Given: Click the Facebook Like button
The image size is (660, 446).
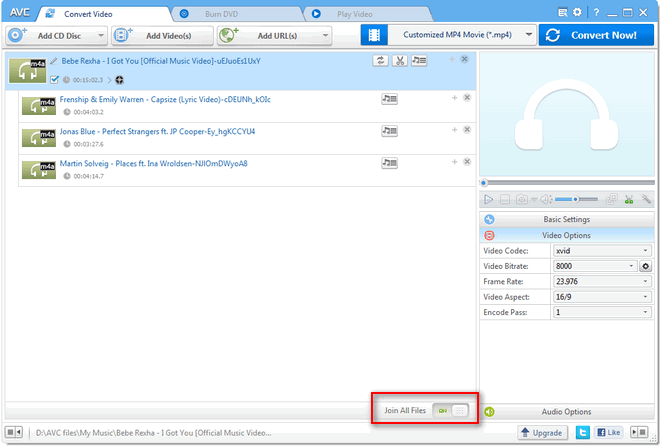Looking at the screenshot, I should coord(609,433).
